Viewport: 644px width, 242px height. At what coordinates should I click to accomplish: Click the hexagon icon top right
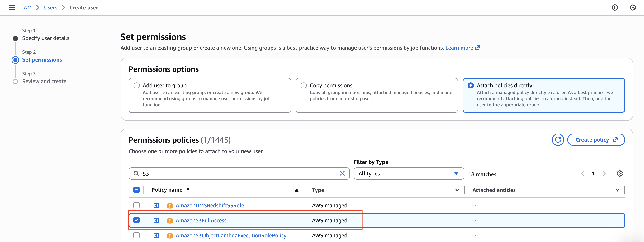[x=632, y=8]
